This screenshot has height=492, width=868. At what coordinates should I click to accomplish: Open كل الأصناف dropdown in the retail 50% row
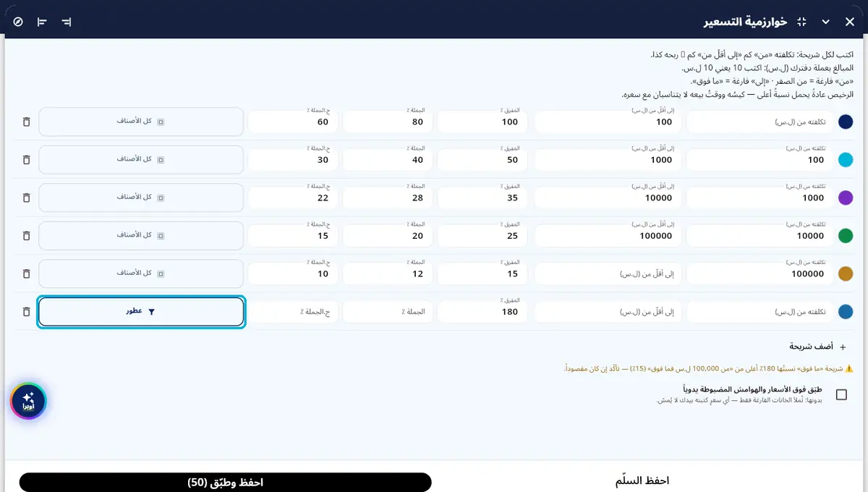(x=141, y=159)
